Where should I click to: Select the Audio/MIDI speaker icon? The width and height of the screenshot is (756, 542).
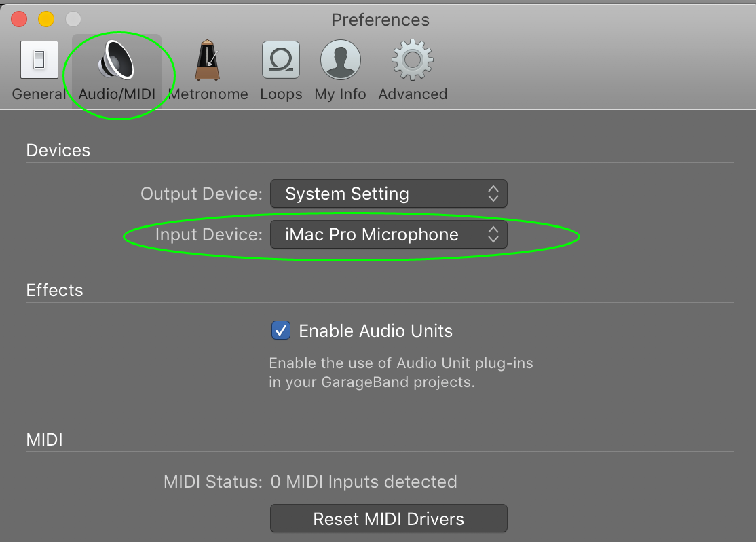tap(115, 58)
